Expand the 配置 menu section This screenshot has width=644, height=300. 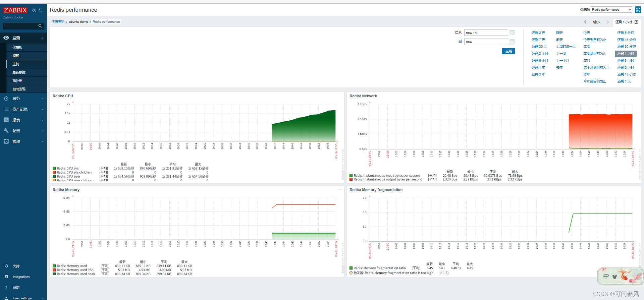[x=42, y=131]
